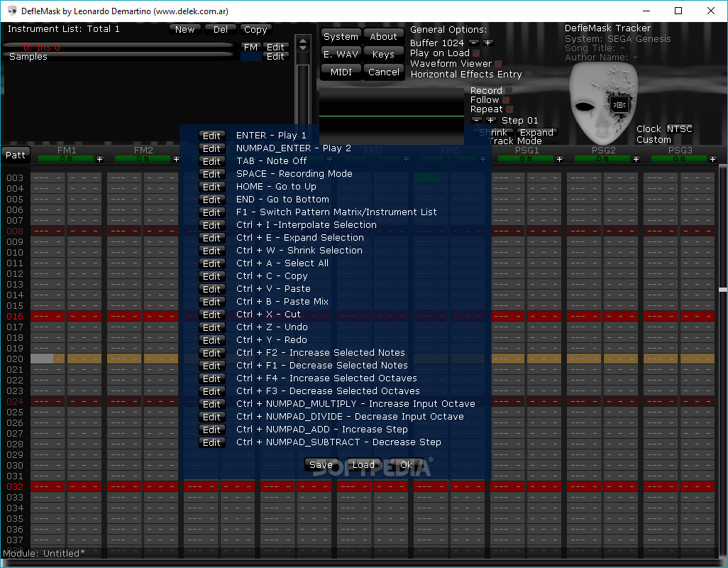Click Edit next to Increase Selected Octaves
The width and height of the screenshot is (728, 568).
coord(211,378)
